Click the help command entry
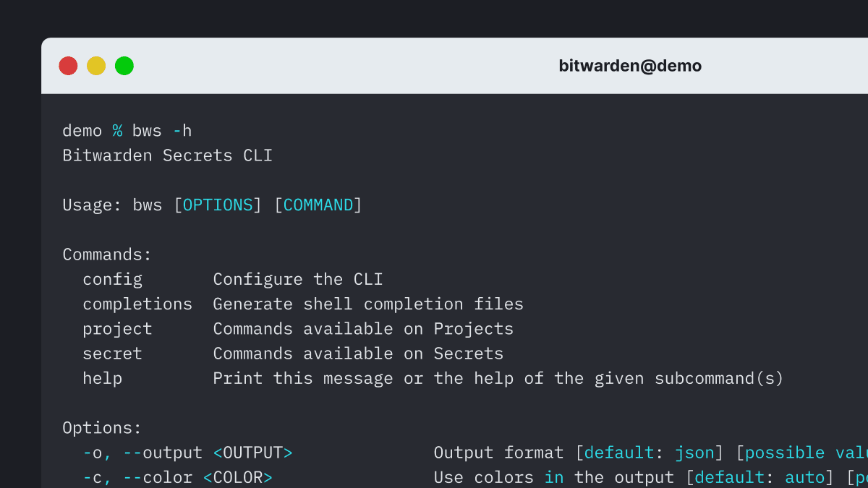This screenshot has width=868, height=488. [102, 378]
